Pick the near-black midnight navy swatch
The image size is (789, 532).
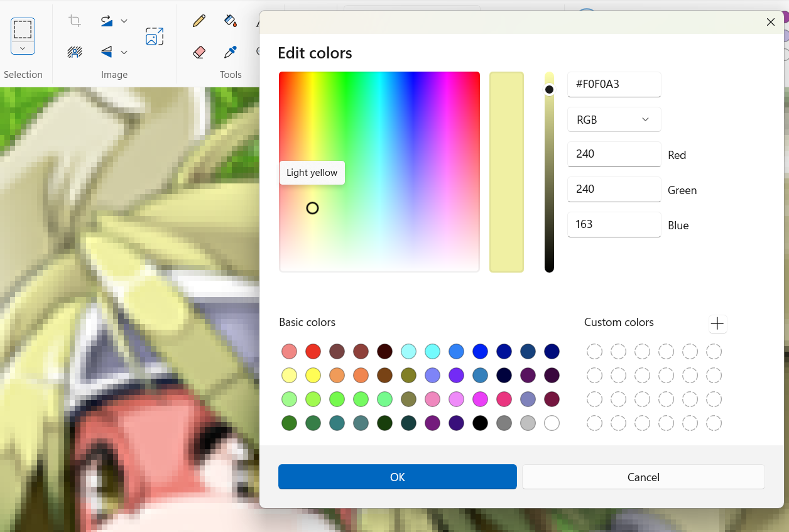pos(504,376)
